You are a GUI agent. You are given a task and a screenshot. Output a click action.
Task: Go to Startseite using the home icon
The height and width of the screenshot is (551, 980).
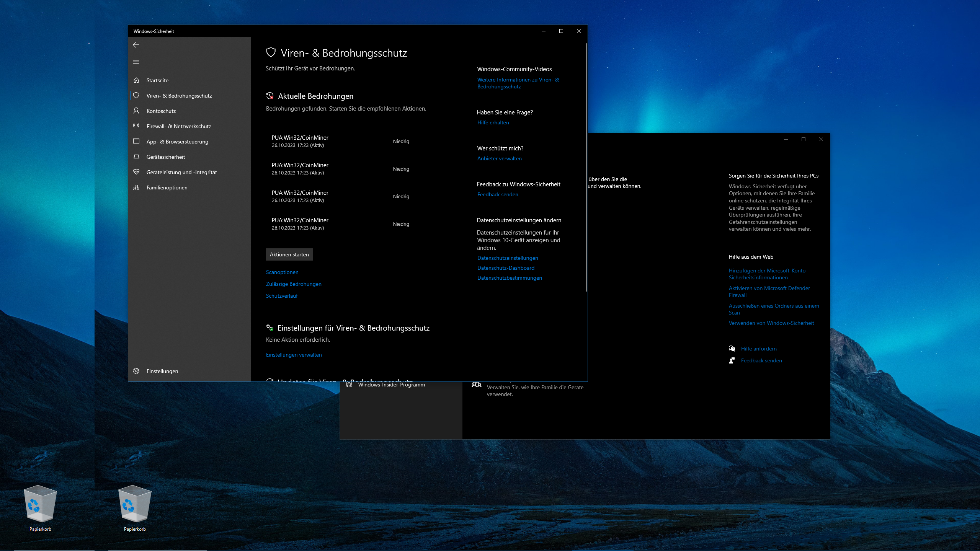pyautogui.click(x=137, y=80)
